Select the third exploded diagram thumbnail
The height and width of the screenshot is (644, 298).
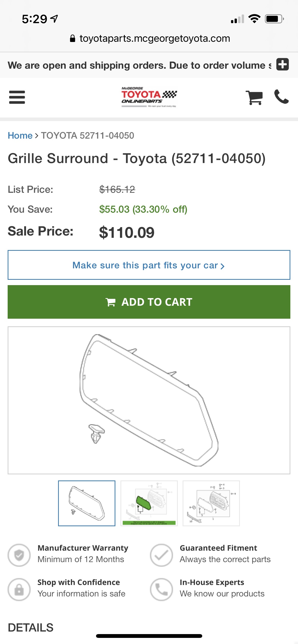coord(211,503)
